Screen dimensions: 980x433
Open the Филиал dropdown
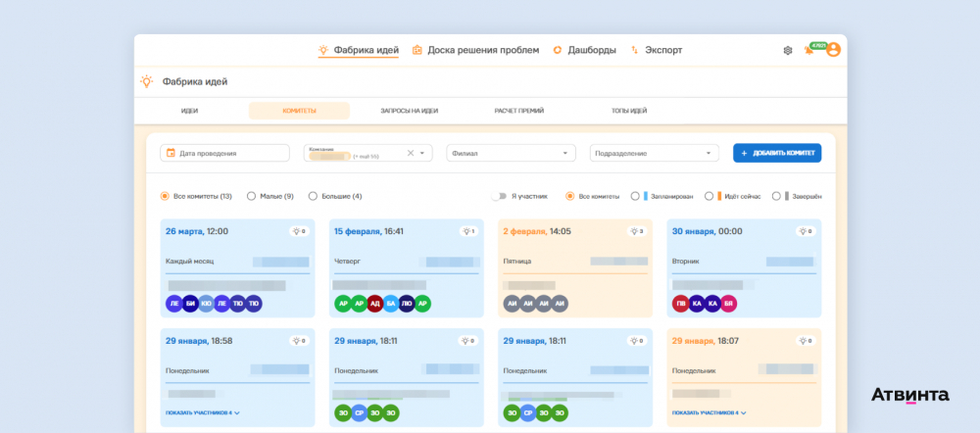[511, 153]
